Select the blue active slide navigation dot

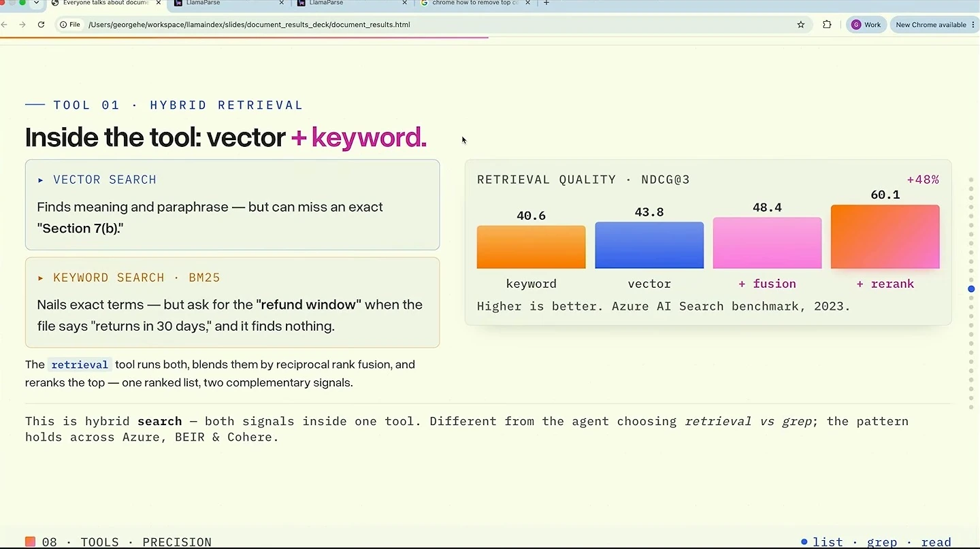point(971,289)
